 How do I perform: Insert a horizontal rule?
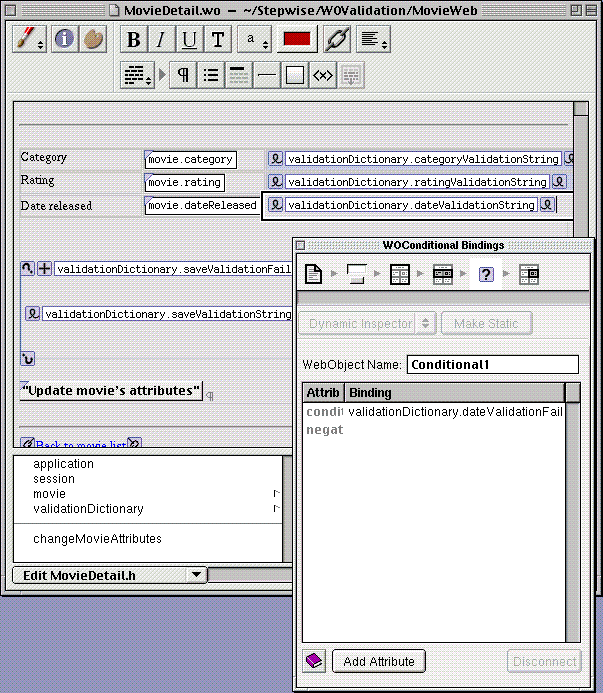click(x=267, y=75)
